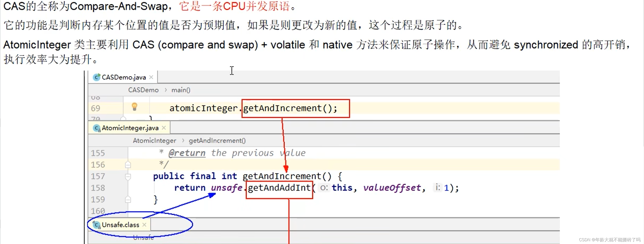Close the Unsafe.class tab
This screenshot has width=644, height=244.
click(144, 225)
